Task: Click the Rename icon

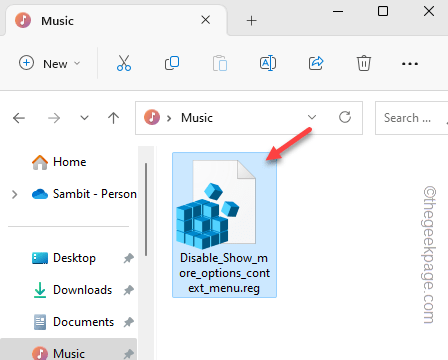Action: point(268,63)
